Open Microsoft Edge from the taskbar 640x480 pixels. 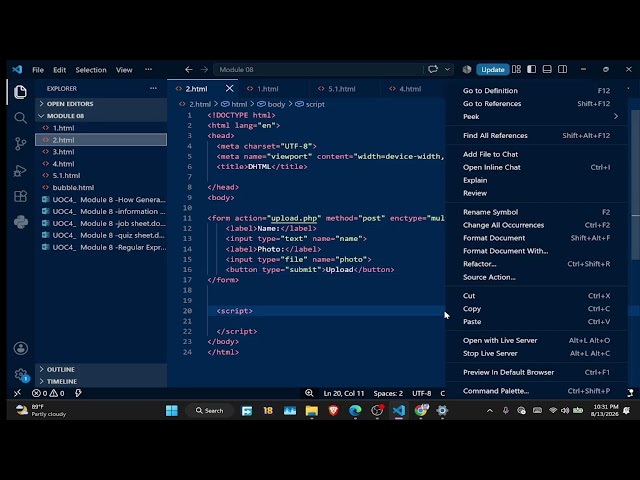coord(355,410)
